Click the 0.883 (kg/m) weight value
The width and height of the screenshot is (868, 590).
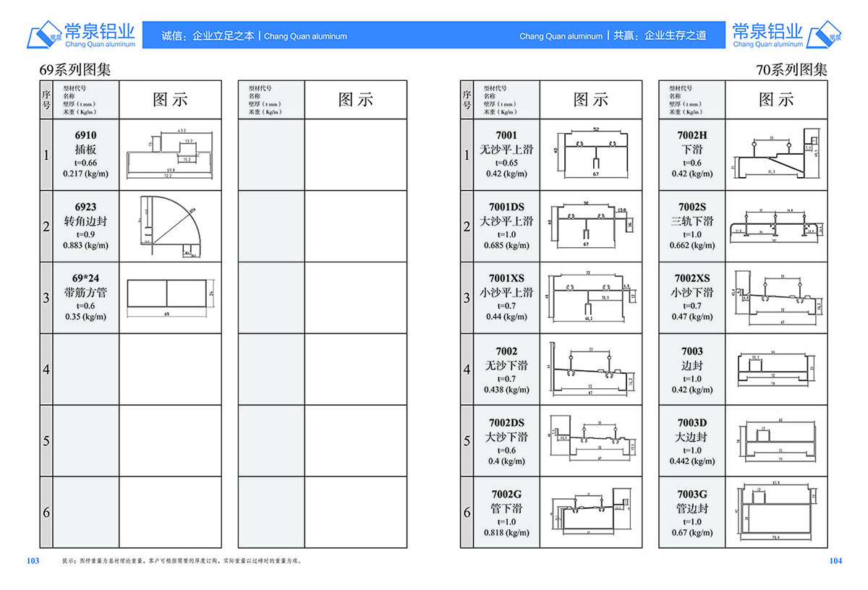(85, 246)
